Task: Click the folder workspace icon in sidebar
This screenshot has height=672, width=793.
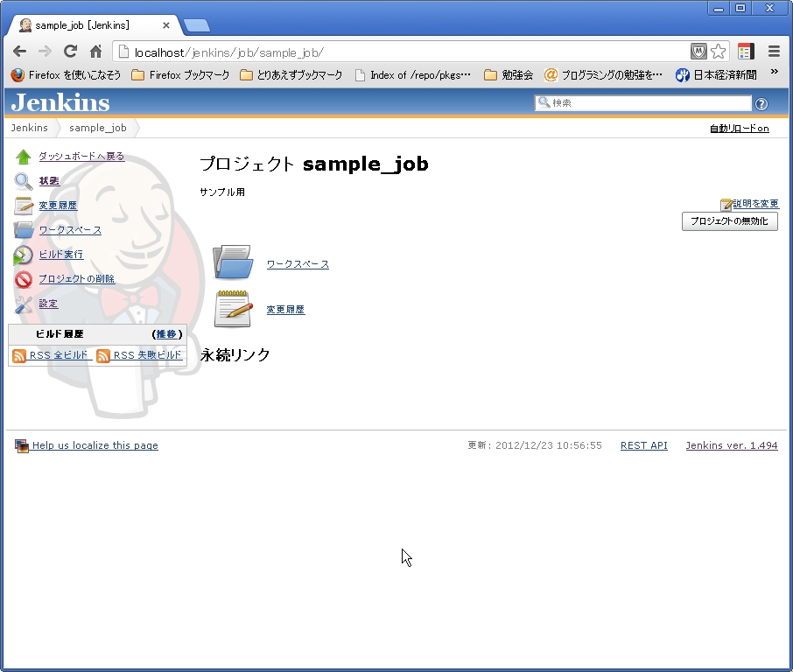Action: click(x=24, y=230)
